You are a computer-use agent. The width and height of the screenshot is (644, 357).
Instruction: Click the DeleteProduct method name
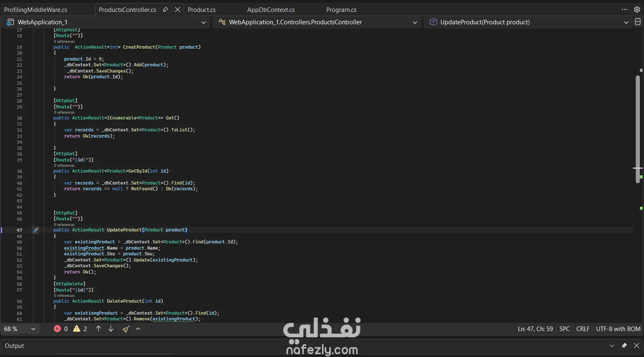point(124,301)
